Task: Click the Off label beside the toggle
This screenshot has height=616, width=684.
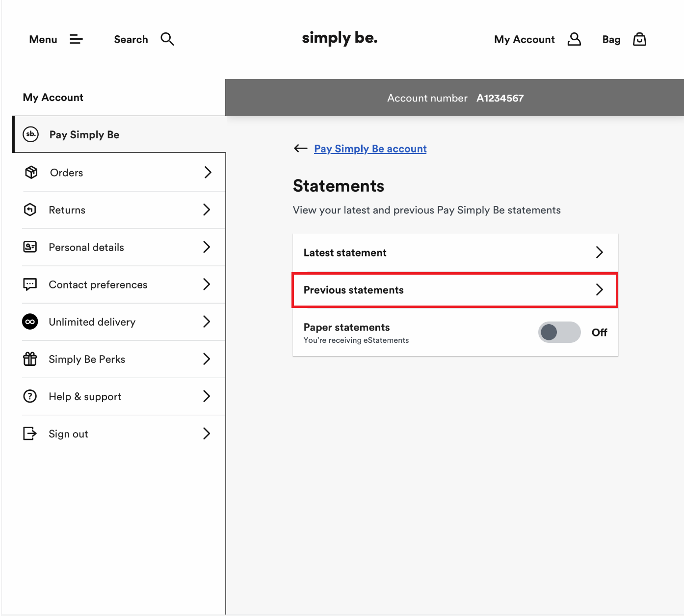Action: [599, 332]
